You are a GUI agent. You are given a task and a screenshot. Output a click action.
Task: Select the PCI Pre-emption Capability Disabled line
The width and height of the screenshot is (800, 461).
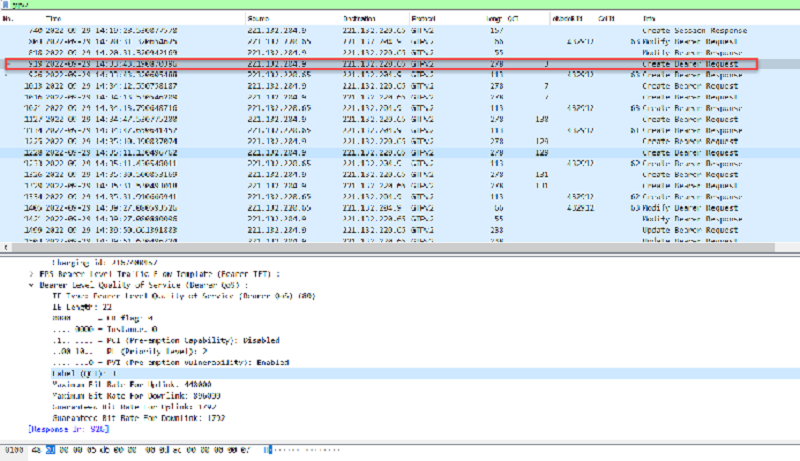tap(166, 340)
